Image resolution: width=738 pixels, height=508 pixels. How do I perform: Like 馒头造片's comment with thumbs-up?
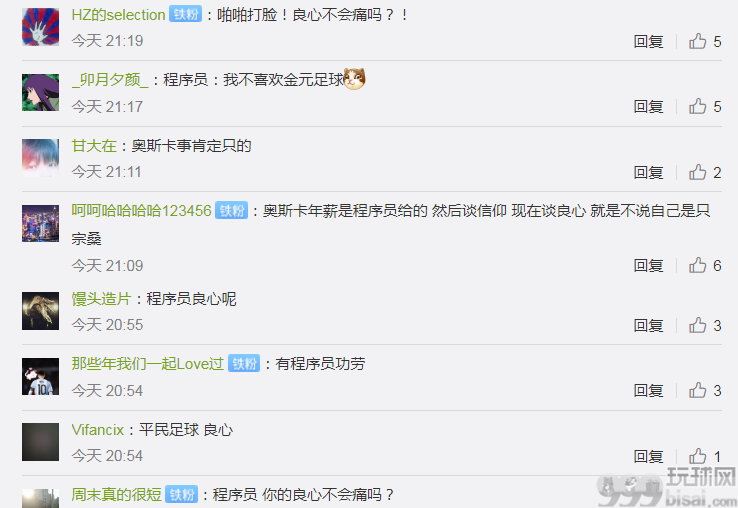pyautogui.click(x=698, y=325)
